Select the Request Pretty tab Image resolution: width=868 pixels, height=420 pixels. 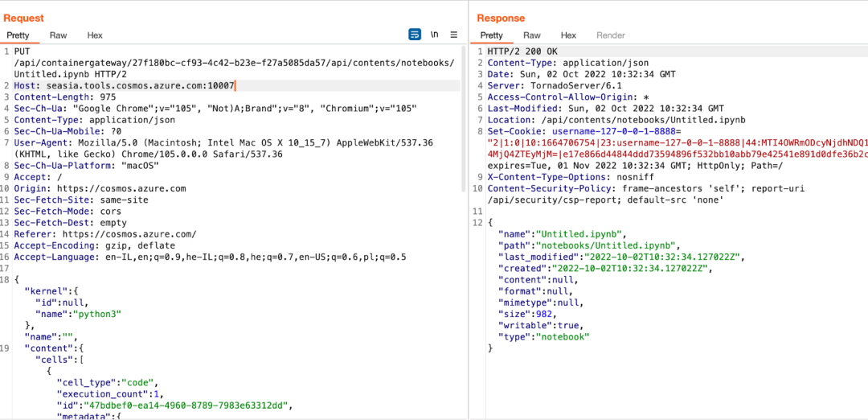pyautogui.click(x=19, y=35)
